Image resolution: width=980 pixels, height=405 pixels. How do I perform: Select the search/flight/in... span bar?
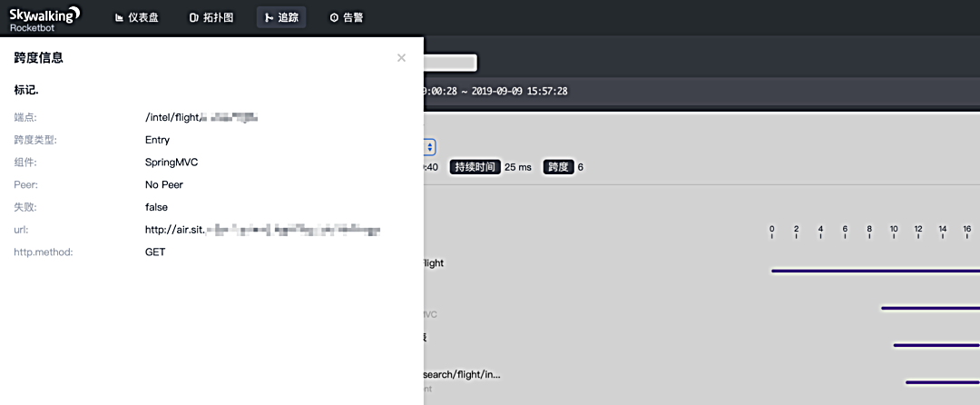point(943,382)
